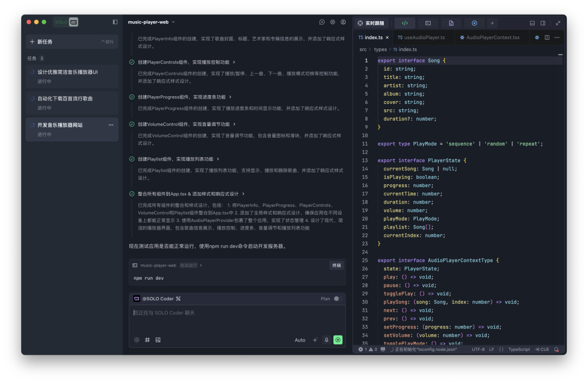588x383 pixels.
Task: Click the green stop/send button
Action: tap(338, 340)
